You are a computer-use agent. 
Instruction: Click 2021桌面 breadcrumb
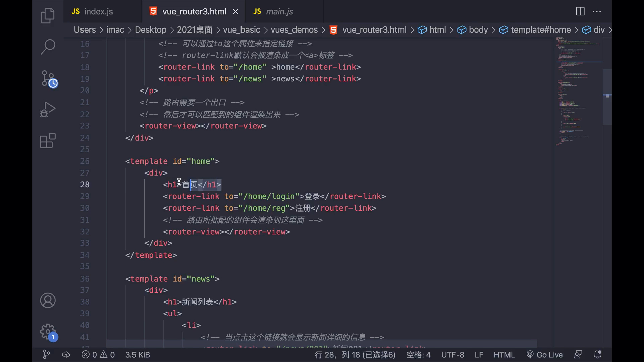tap(195, 30)
